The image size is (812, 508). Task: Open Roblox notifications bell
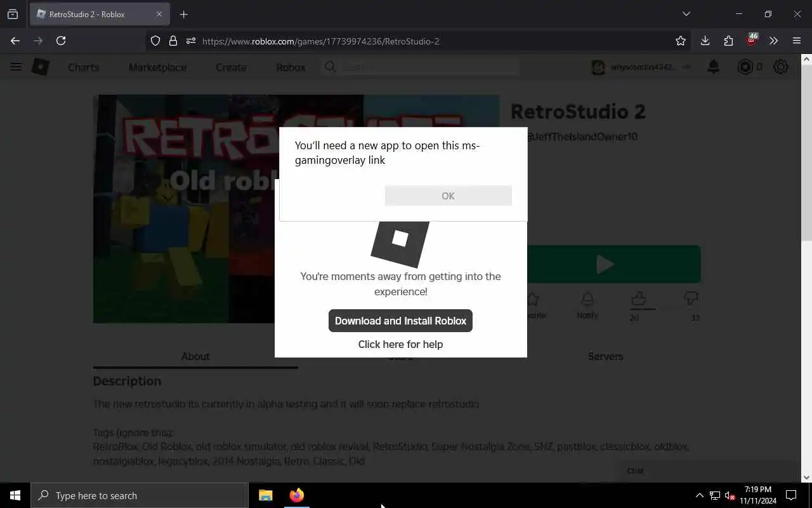714,67
